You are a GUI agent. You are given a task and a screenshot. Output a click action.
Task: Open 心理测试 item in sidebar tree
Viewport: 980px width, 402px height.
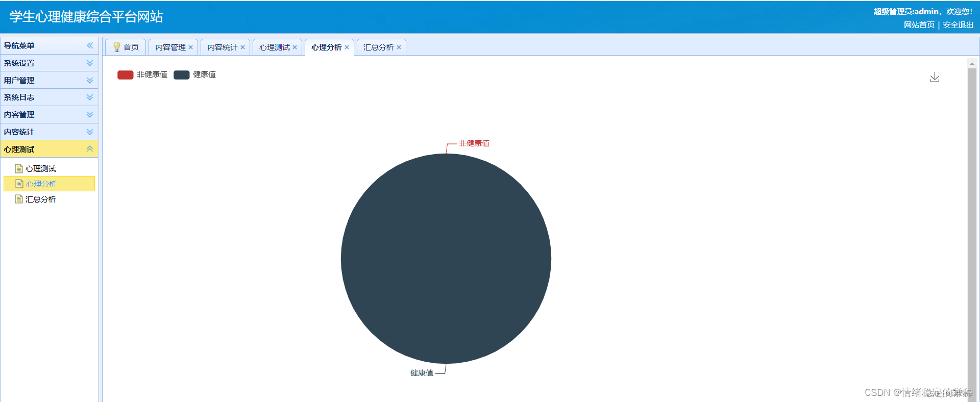pos(41,168)
